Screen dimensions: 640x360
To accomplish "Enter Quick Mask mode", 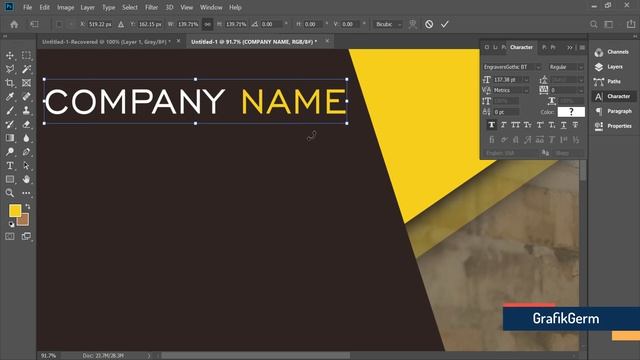I will 10,236.
